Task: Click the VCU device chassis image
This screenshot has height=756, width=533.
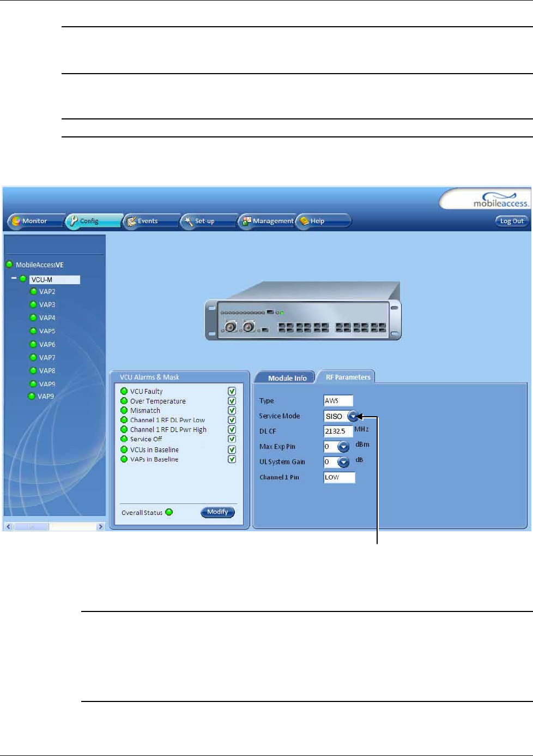Action: (303, 311)
